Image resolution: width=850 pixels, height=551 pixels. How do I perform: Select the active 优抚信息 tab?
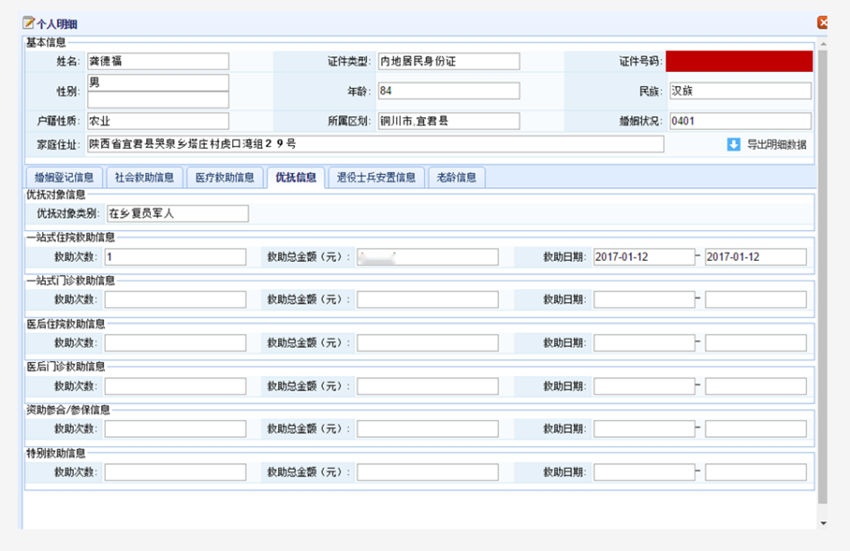pos(296,178)
